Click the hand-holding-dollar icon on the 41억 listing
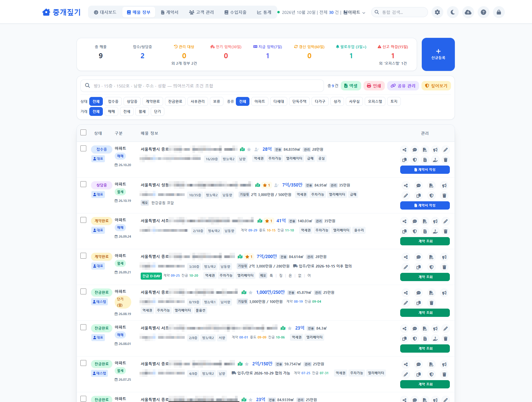 (x=435, y=231)
